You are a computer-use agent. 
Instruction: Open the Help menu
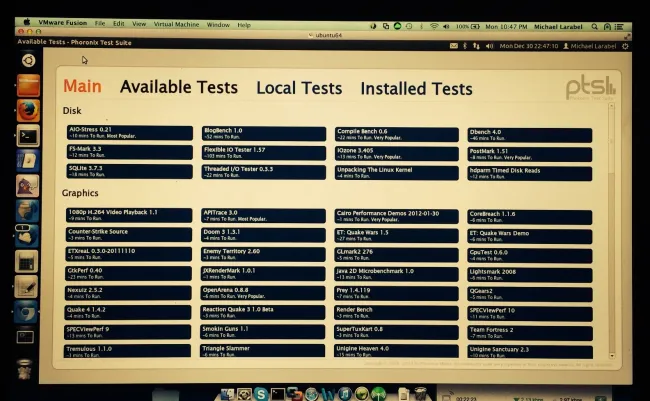244,25
